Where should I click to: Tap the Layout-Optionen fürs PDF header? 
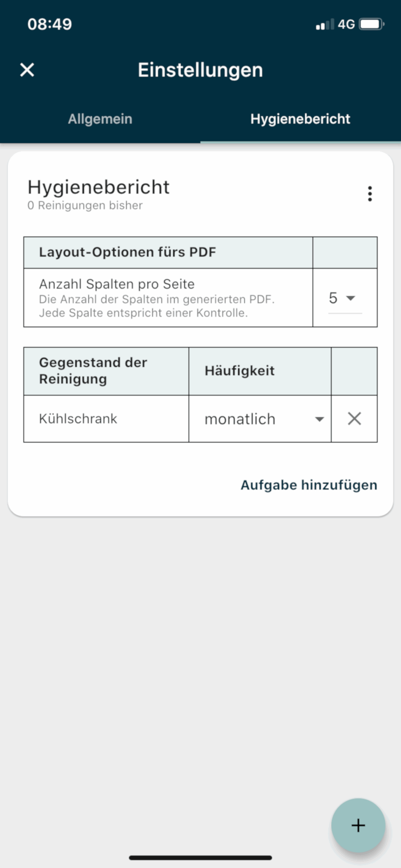[x=127, y=252]
